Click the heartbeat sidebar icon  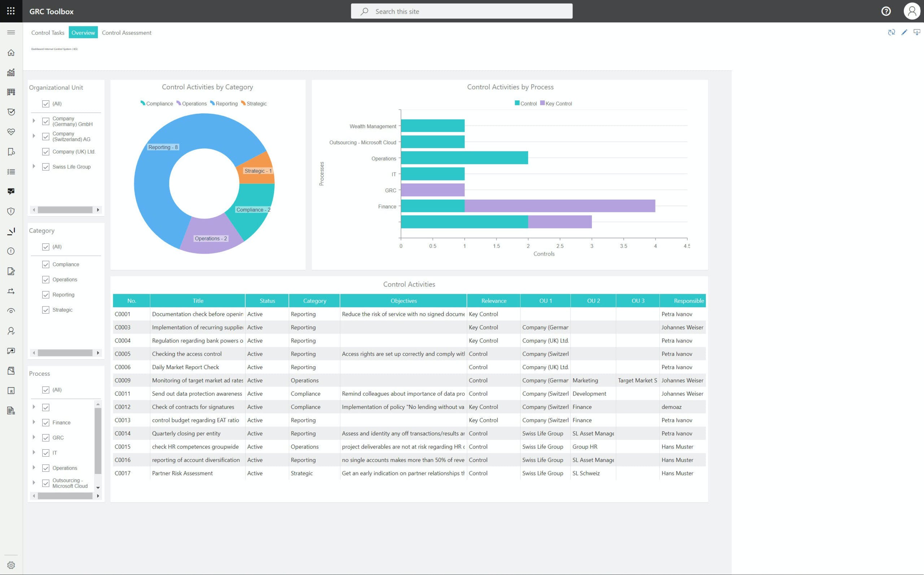tap(11, 132)
